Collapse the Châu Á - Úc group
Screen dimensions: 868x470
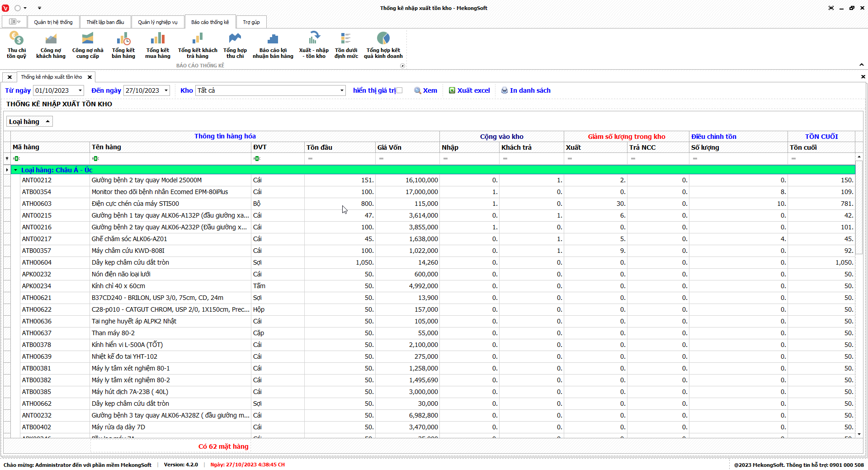pyautogui.click(x=16, y=170)
